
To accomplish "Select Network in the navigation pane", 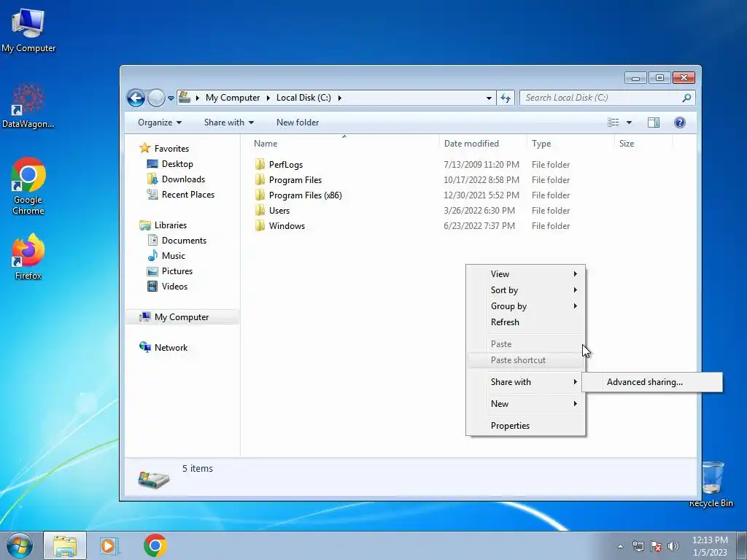I will tap(163, 348).
